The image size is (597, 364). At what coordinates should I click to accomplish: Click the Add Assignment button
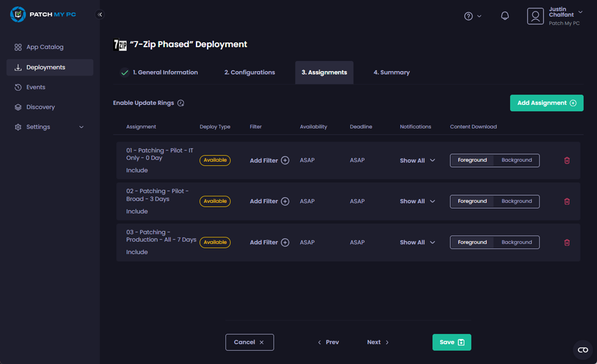546,103
